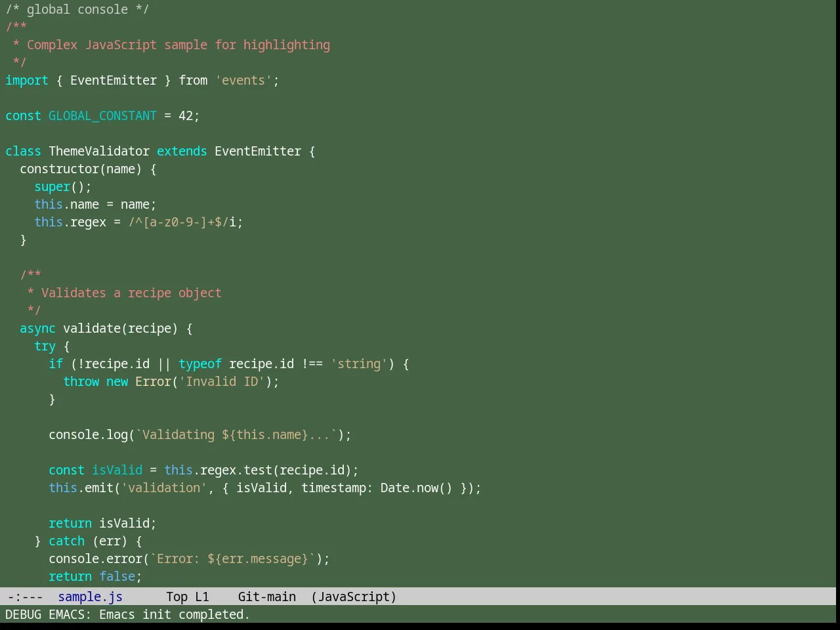Viewport: 840px width, 630px height.
Task: Click 'Date.now()' call
Action: coord(417,488)
